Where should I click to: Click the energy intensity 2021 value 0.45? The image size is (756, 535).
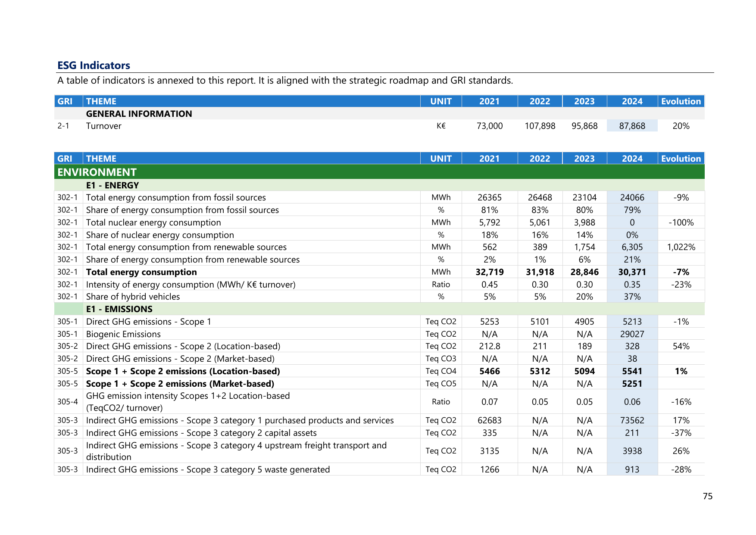pos(490,285)
